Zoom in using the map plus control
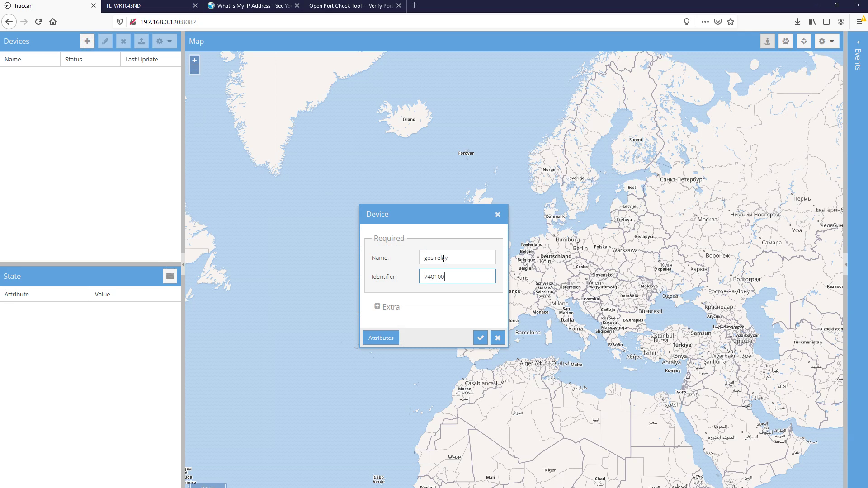This screenshot has width=868, height=488. pos(194,60)
